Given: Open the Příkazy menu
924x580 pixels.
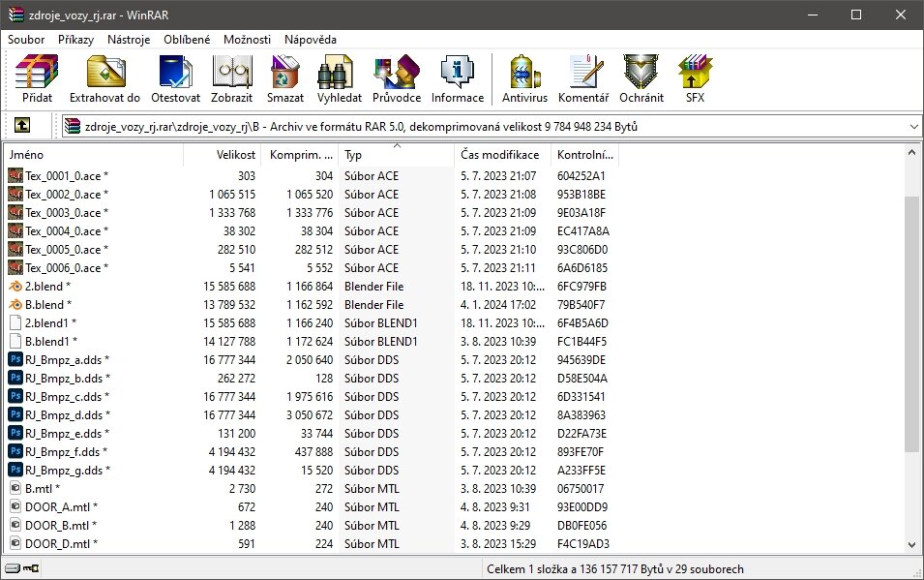Looking at the screenshot, I should pos(75,40).
